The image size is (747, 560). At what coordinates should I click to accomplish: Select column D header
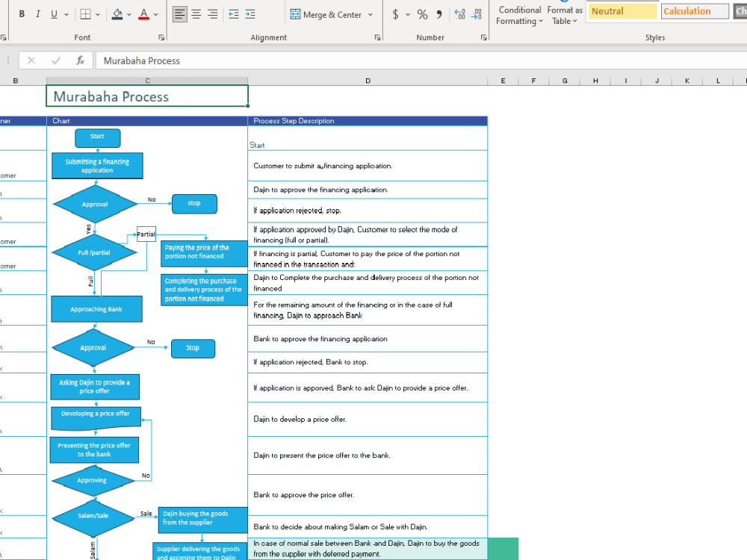pos(368,81)
